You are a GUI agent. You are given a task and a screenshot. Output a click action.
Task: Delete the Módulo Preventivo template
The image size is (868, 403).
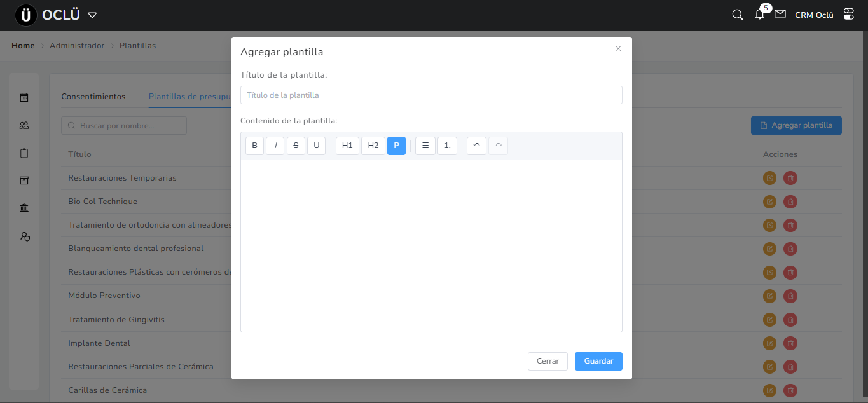click(790, 296)
